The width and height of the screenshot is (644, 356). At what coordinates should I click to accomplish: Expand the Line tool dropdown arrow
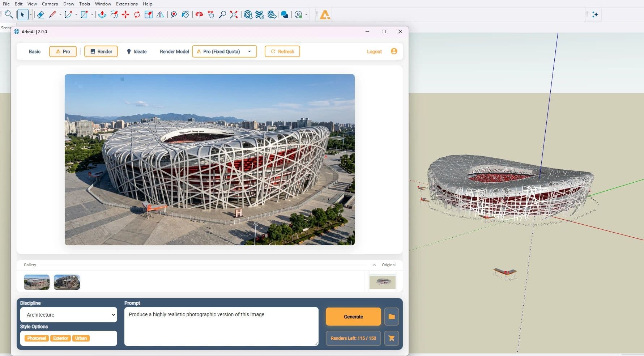pyautogui.click(x=60, y=14)
